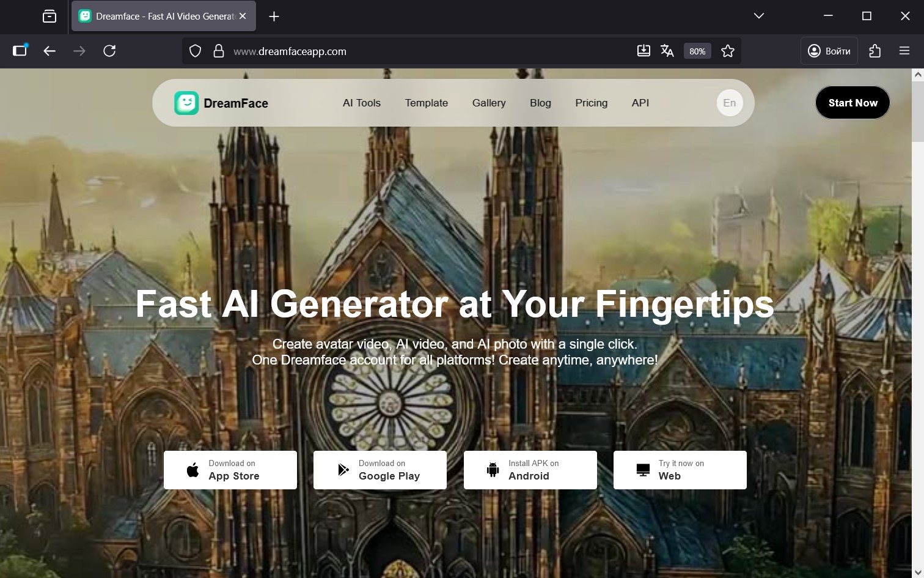
Task: Download on Google Play
Action: (380, 470)
